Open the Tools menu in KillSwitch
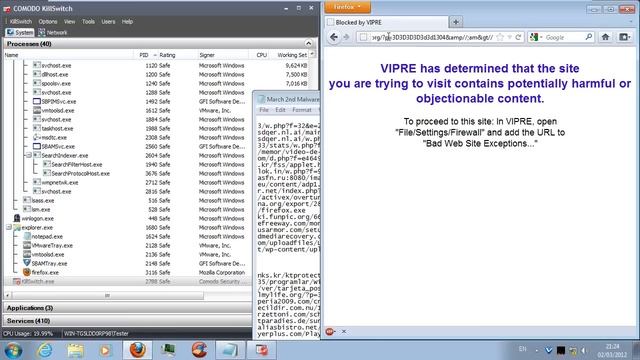This screenshot has height=360, width=640. pos(88,22)
